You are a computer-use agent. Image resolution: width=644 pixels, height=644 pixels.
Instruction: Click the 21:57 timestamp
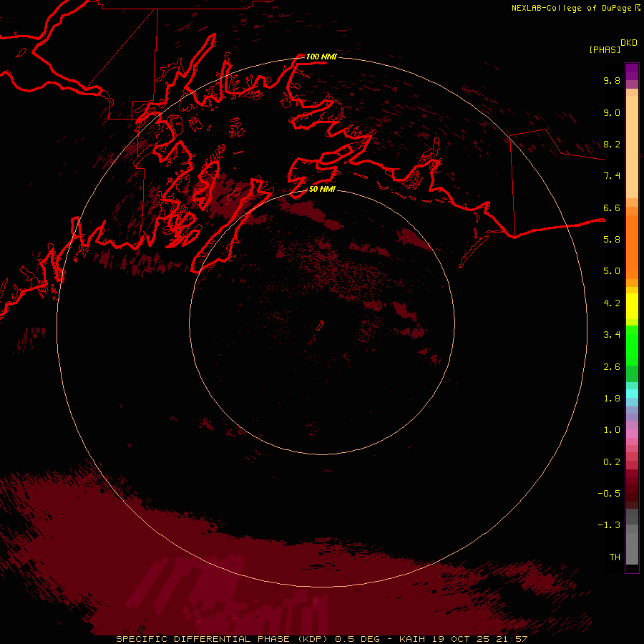coord(513,639)
